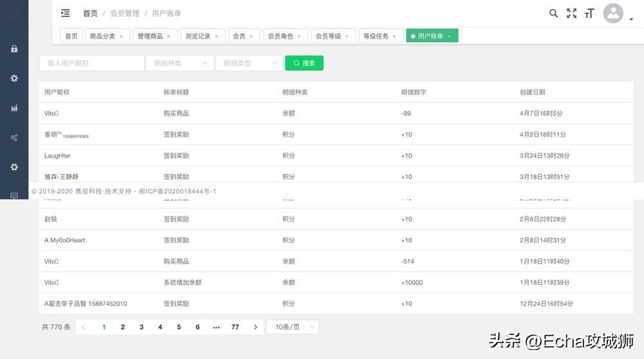
Task: Click the green 搜索 button
Action: coord(305,63)
